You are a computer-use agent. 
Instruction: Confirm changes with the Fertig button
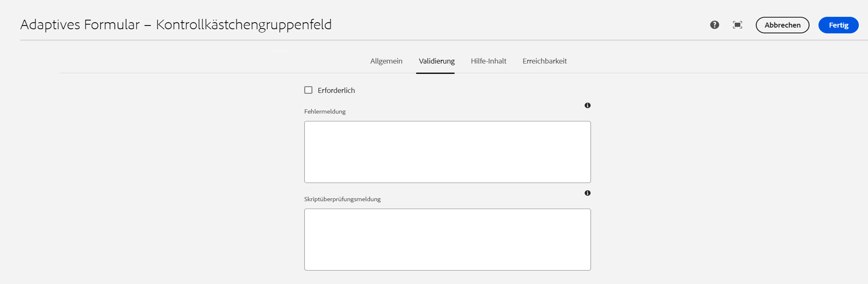(838, 25)
